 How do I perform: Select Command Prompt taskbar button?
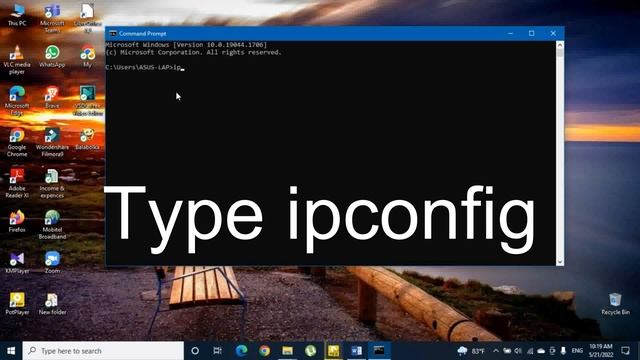(x=379, y=351)
